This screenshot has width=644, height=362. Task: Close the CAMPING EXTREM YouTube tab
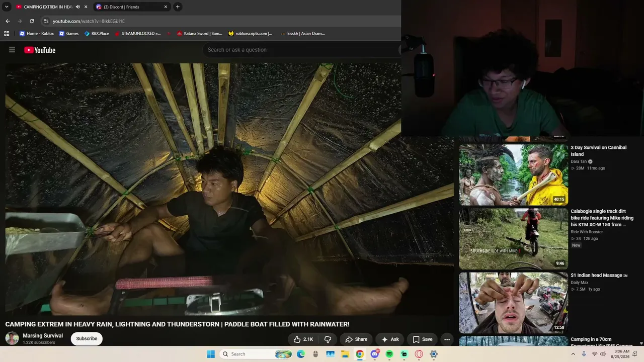pos(86,7)
